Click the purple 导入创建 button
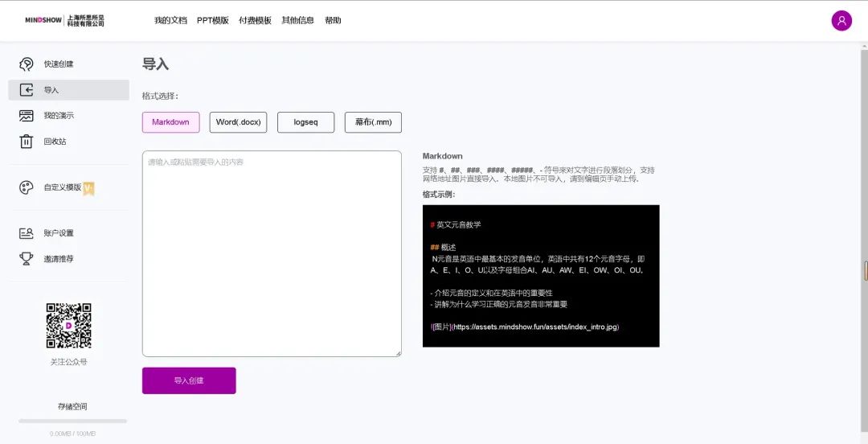The image size is (868, 444). tap(189, 380)
